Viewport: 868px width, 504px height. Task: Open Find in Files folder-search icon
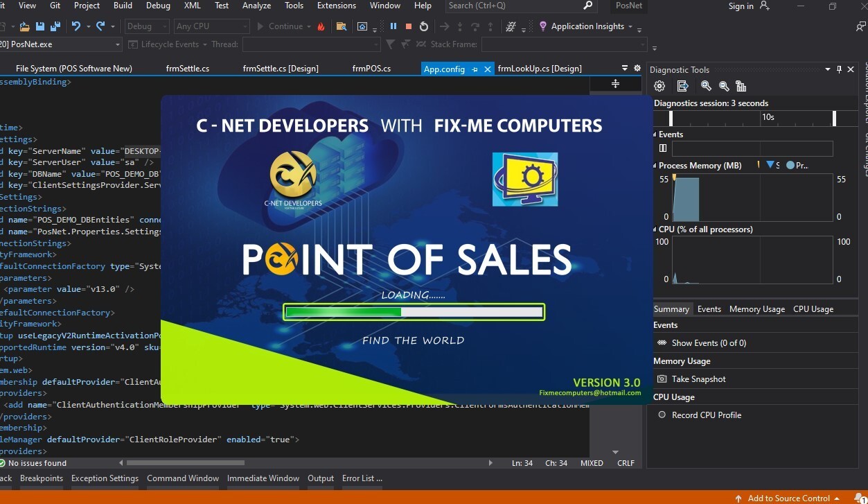coord(341,26)
